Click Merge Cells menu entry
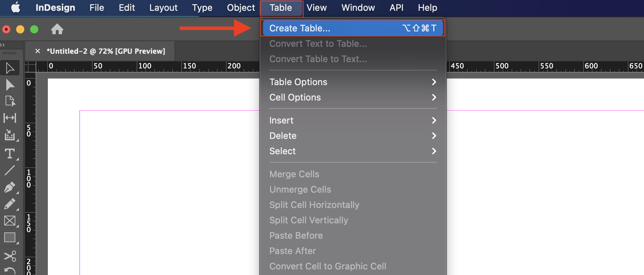Screen dimensions: 644x275 [353, 174]
